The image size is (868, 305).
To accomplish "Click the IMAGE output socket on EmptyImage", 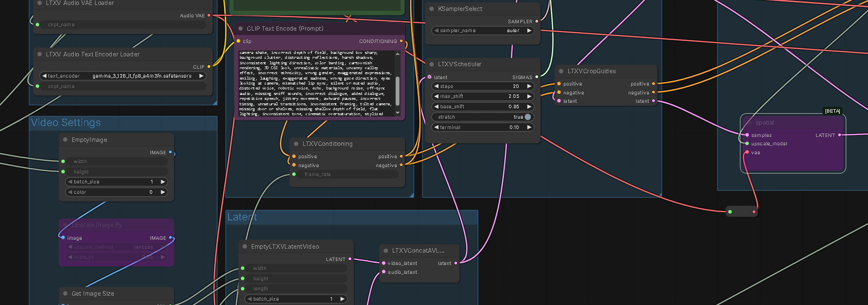I will [171, 152].
